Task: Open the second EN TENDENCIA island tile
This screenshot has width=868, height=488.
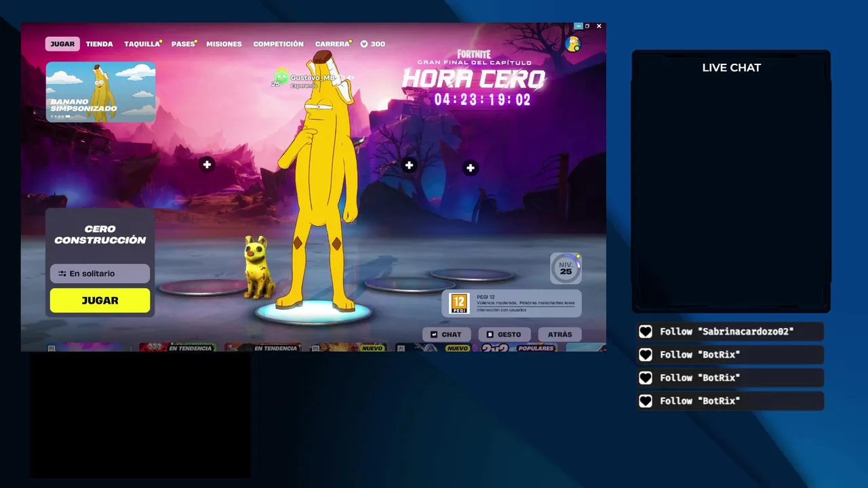Action: click(x=262, y=348)
